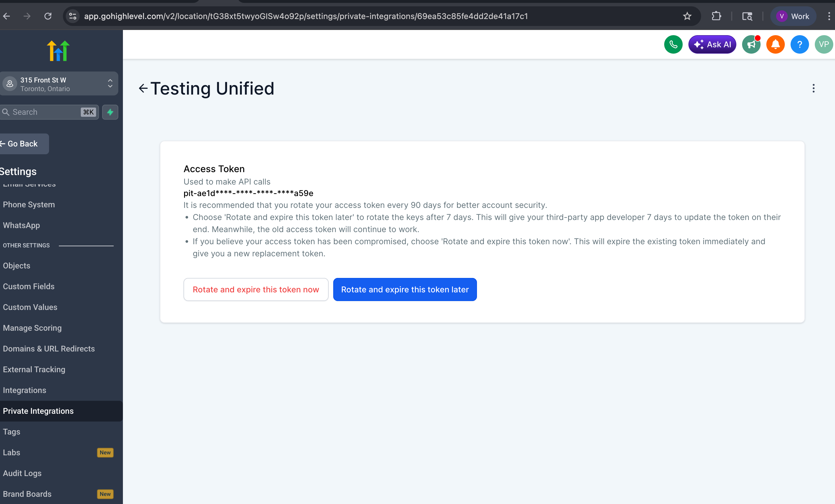The image size is (835, 504).
Task: Open Private Integrations settings
Action: point(38,411)
